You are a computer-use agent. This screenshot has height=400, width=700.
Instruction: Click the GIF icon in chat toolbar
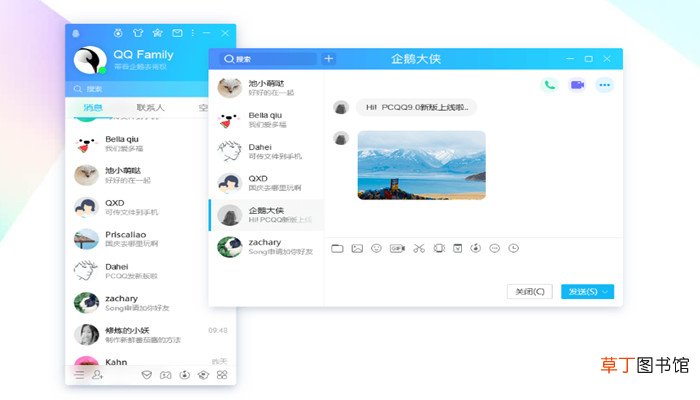tap(397, 248)
